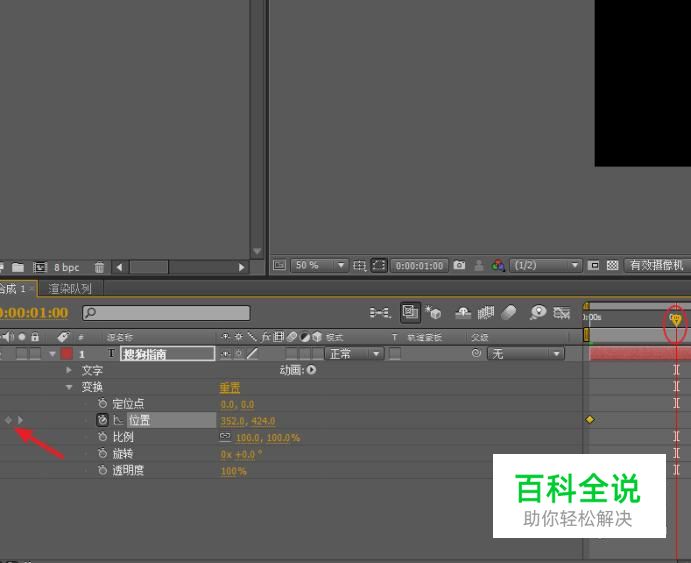The height and width of the screenshot is (563, 691).
Task: Switch to the 渲染队列 tab
Action: (x=70, y=289)
